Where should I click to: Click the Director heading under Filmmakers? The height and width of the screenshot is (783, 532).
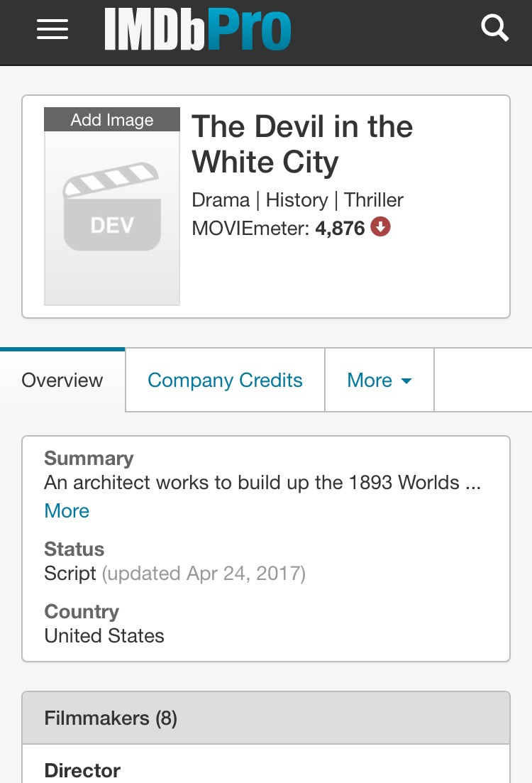82,770
